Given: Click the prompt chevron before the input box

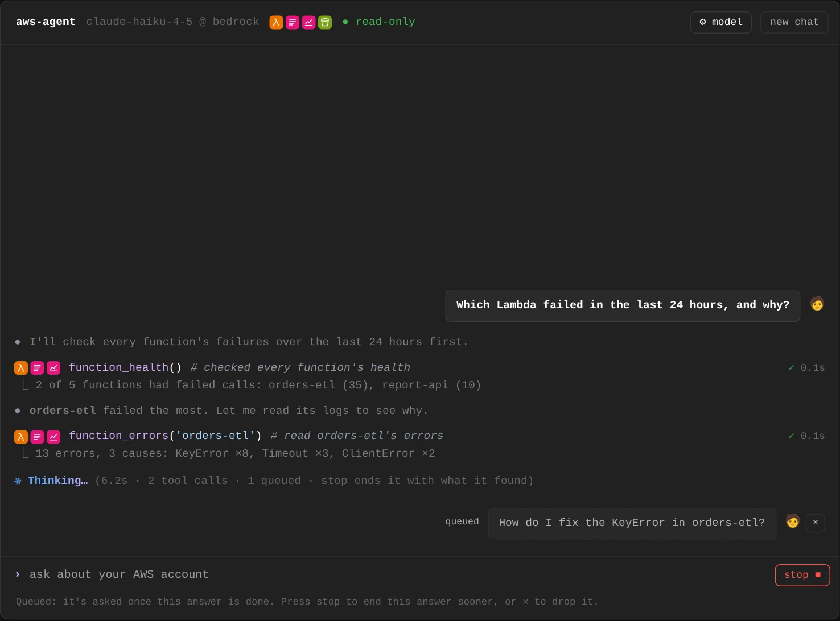Looking at the screenshot, I should click(18, 574).
